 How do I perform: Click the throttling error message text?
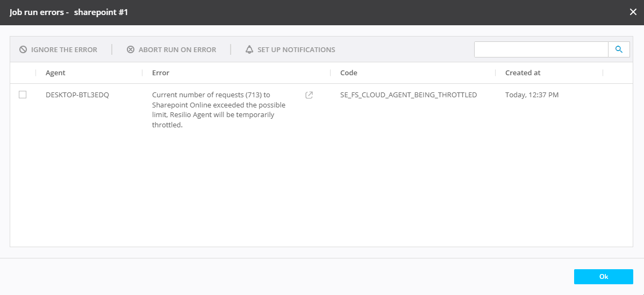tap(218, 110)
